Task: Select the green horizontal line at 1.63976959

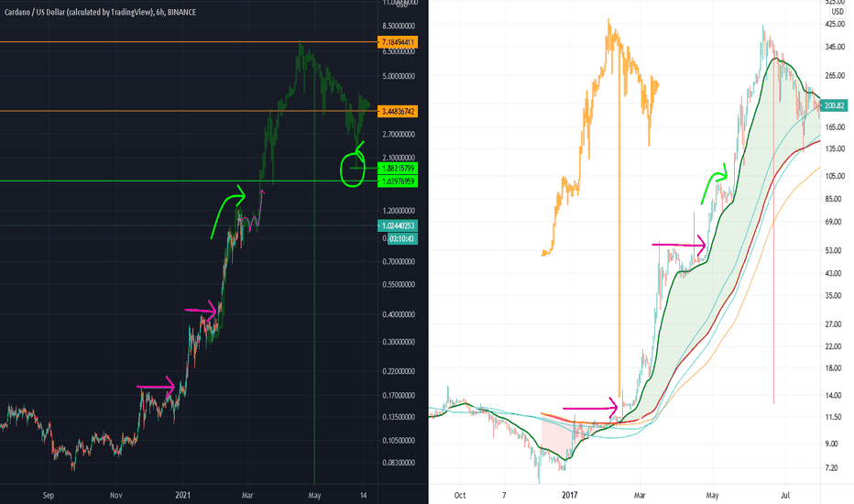Action: pyautogui.click(x=188, y=181)
